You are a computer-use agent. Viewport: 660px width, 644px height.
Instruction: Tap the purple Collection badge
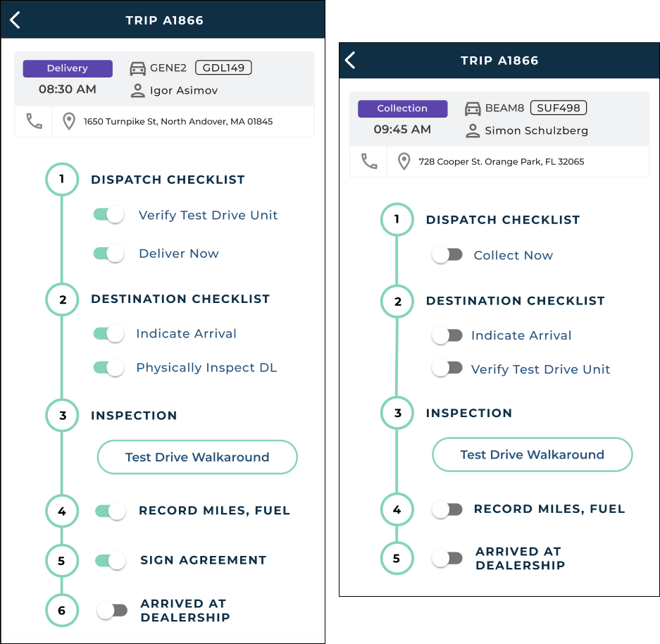402,109
